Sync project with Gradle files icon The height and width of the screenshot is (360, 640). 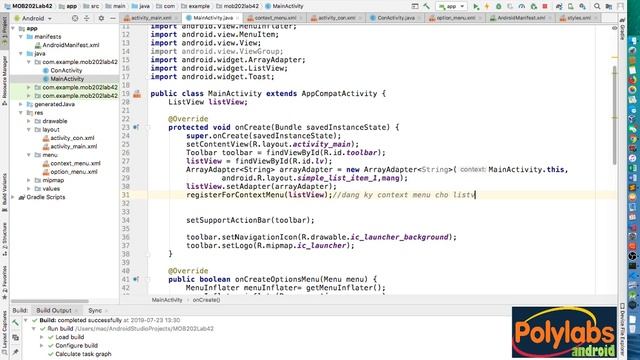tap(559, 6)
